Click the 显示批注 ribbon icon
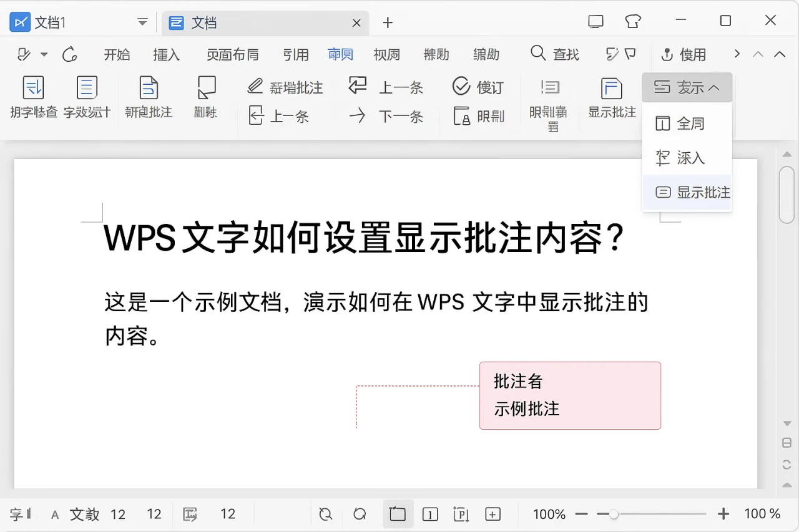 click(610, 100)
